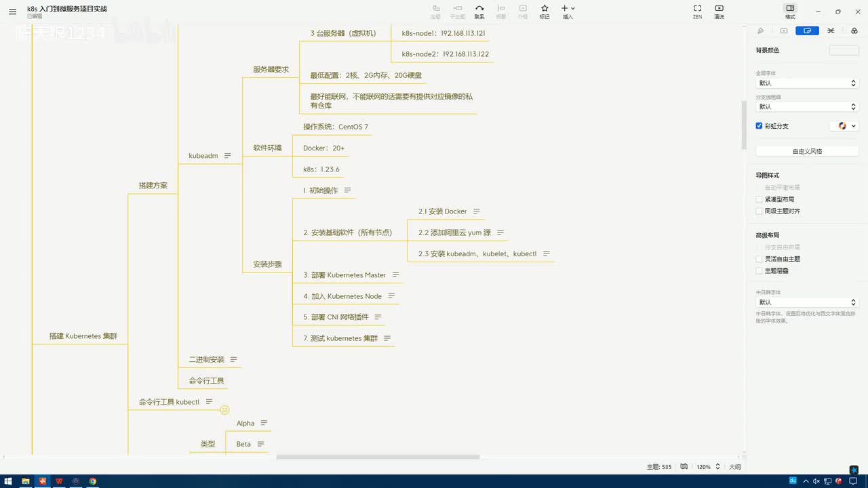The width and height of the screenshot is (868, 488).
Task: Click the 自定义风格 custom style button
Action: tap(807, 151)
